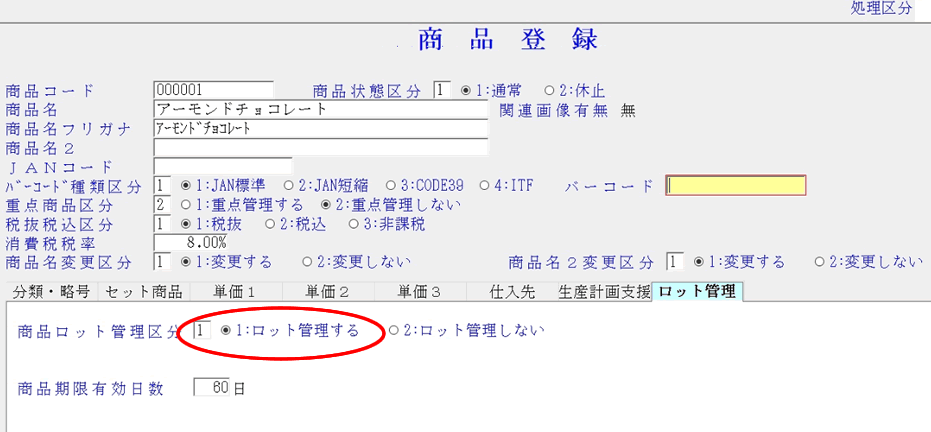Select 2:ロット管理しない radio button
This screenshot has height=432, width=931.
[394, 330]
